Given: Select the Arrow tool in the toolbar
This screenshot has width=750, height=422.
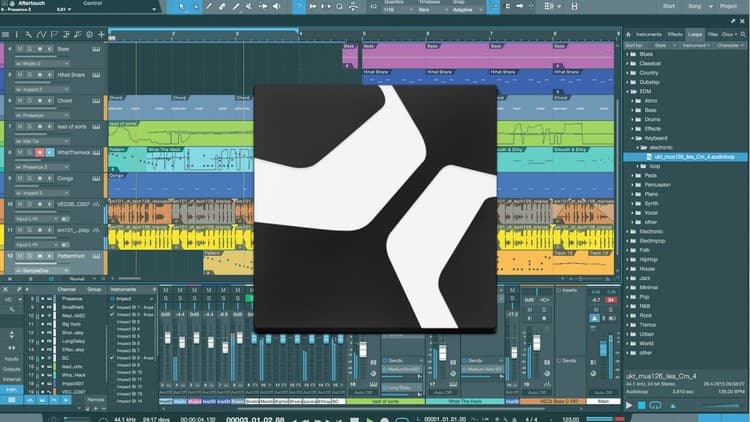Looking at the screenshot, I should 181,7.
